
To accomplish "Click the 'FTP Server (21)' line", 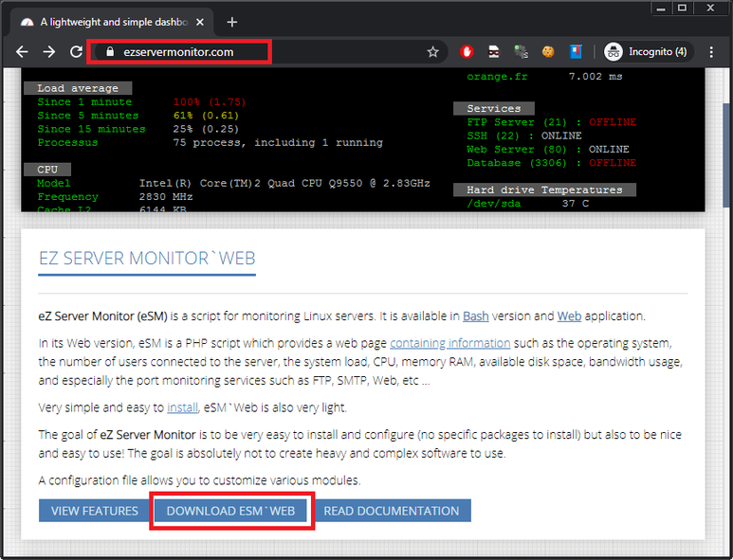I will (x=551, y=122).
